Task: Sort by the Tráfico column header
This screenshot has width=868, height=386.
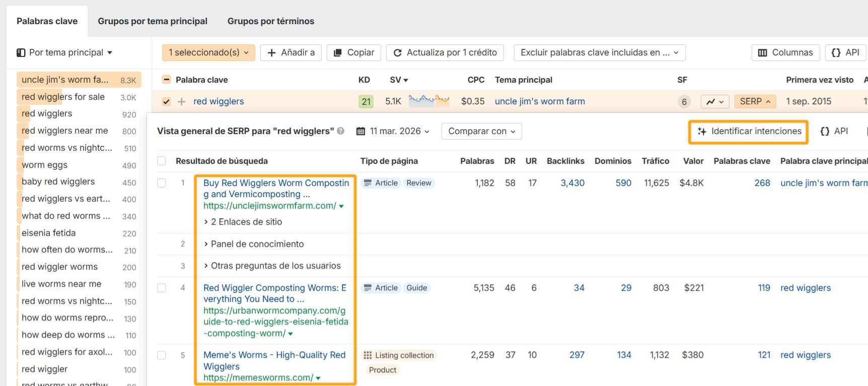Action: coord(656,161)
